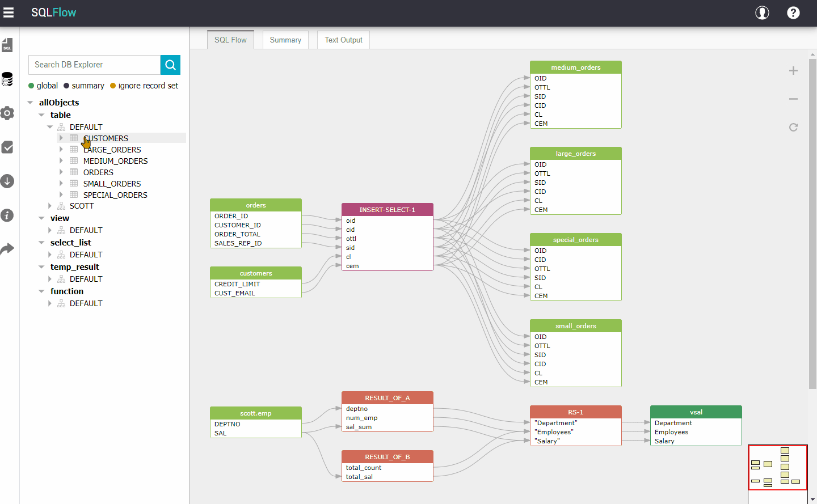
Task: Expand the SCOTT schema node
Action: [x=50, y=206]
